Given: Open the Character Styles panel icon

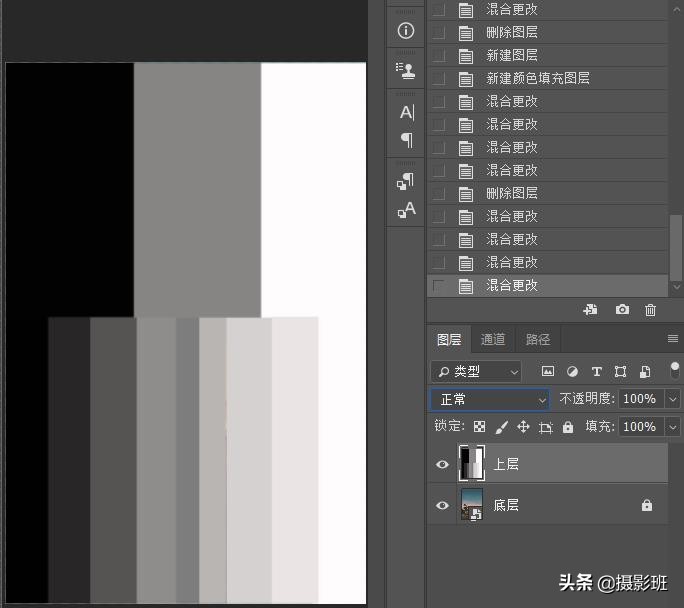Looking at the screenshot, I should 407,210.
